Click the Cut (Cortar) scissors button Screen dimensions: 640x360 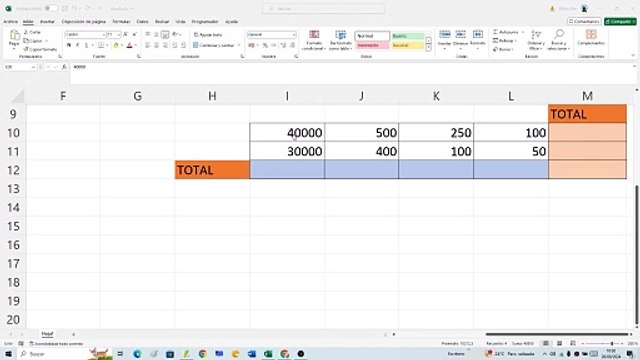click(32, 32)
